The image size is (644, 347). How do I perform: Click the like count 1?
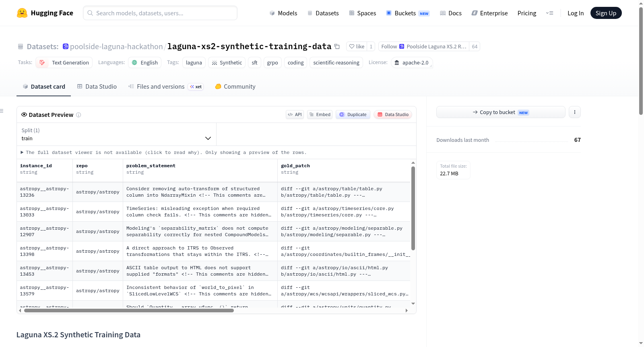[371, 46]
